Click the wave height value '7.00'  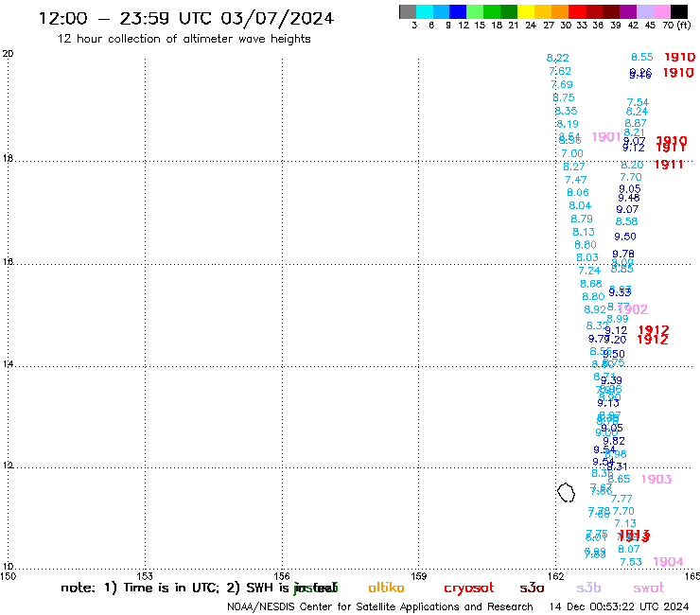(x=572, y=153)
